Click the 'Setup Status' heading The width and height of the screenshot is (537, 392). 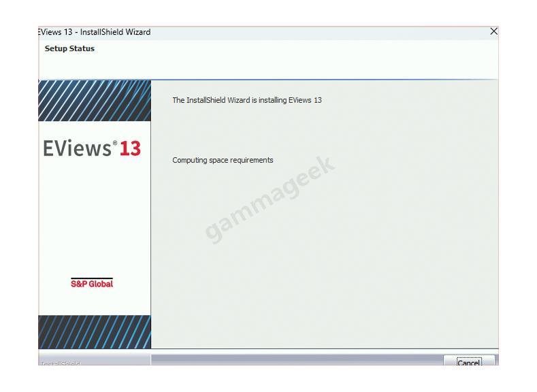69,48
